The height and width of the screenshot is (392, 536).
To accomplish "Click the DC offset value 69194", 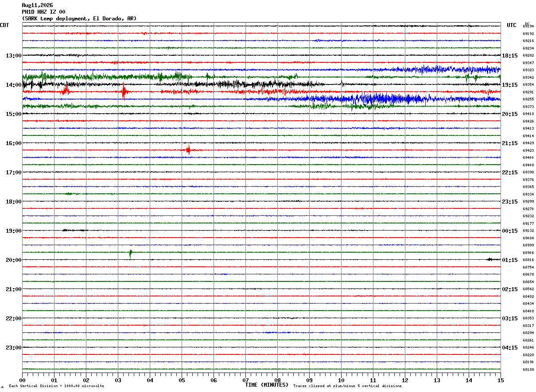I will (528, 27).
